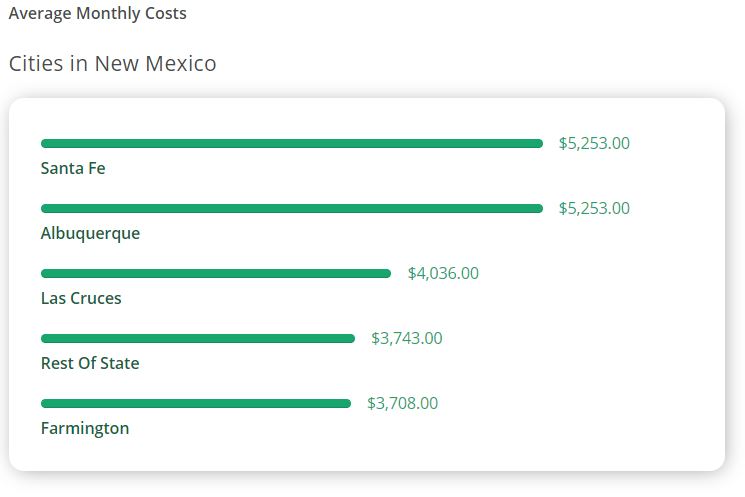Screen dimensions: 745x497
Task: Click the Average Monthly Costs heading
Action: pos(97,13)
